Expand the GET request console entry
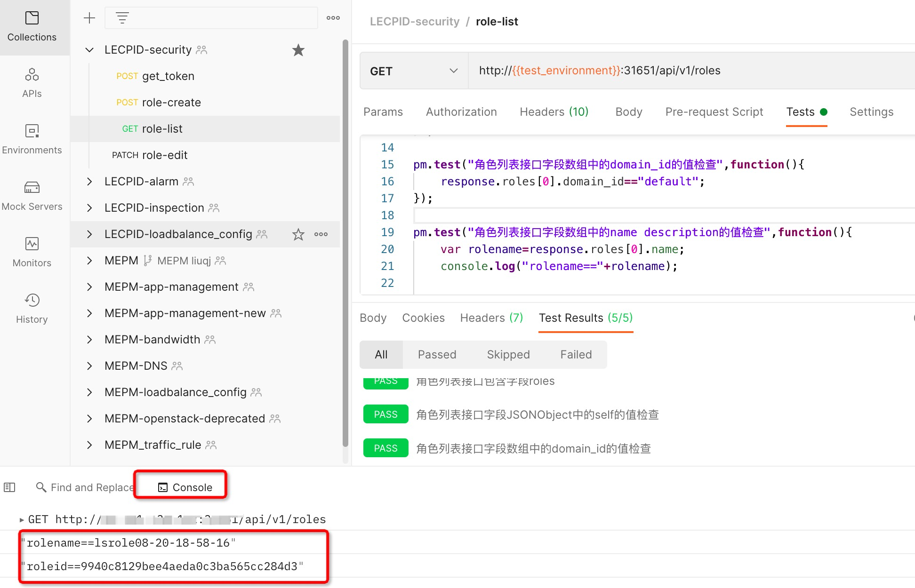The height and width of the screenshot is (588, 915). point(22,520)
